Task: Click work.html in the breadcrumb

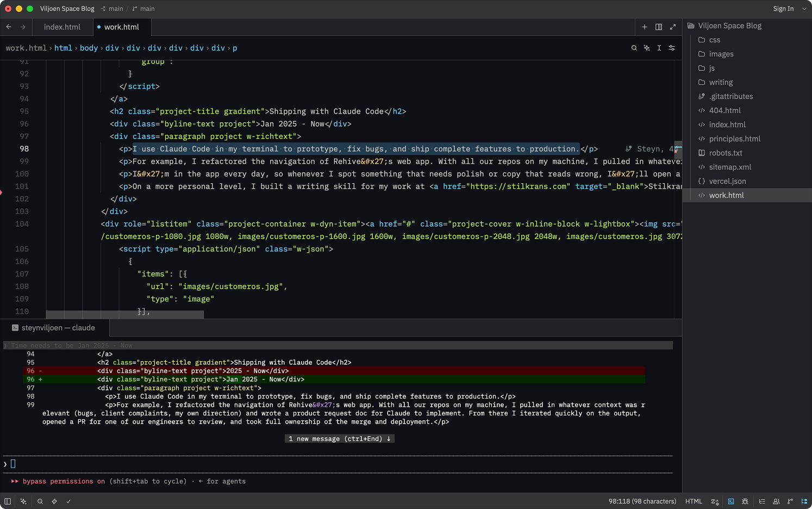Action: [x=26, y=48]
